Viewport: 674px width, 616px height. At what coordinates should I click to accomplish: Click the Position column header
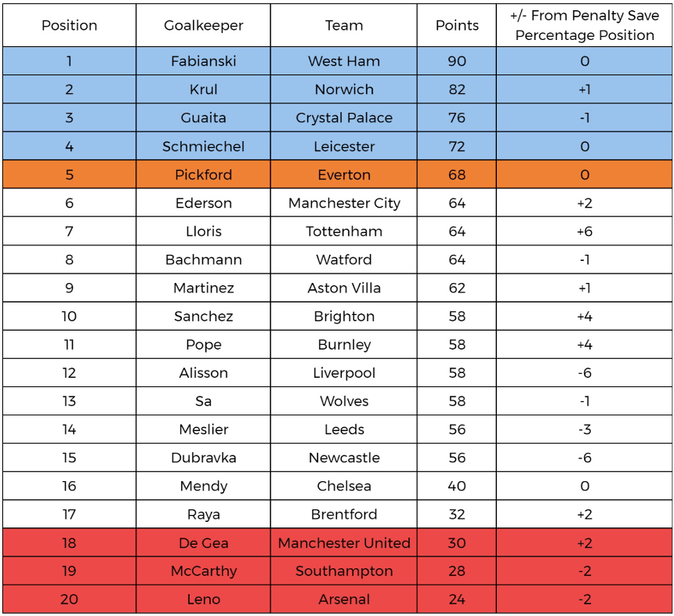point(69,25)
